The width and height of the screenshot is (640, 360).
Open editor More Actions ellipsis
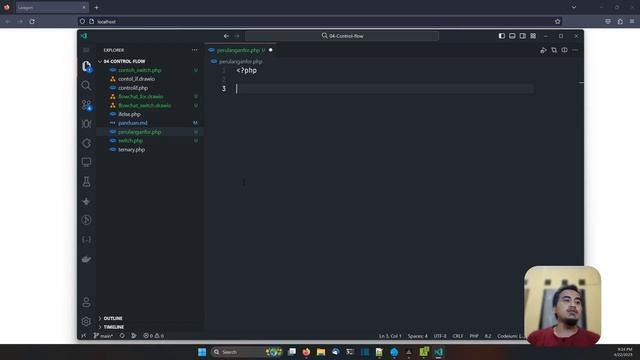(575, 50)
